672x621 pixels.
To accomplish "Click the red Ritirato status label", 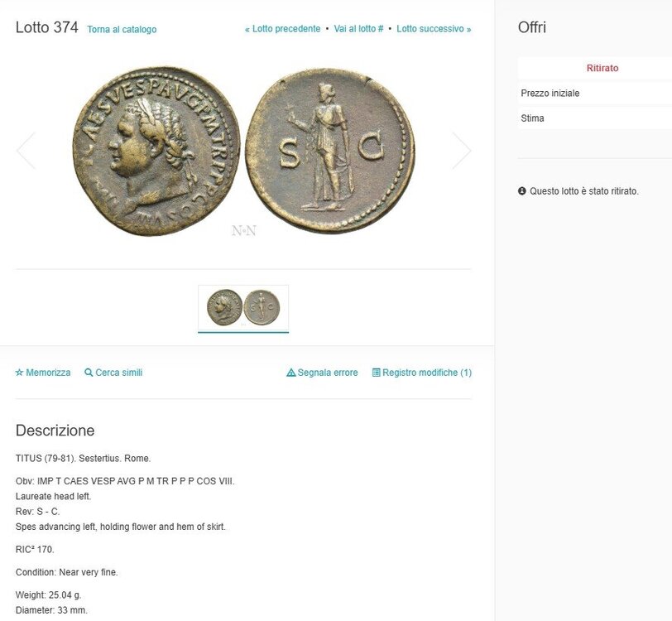I will 602,68.
